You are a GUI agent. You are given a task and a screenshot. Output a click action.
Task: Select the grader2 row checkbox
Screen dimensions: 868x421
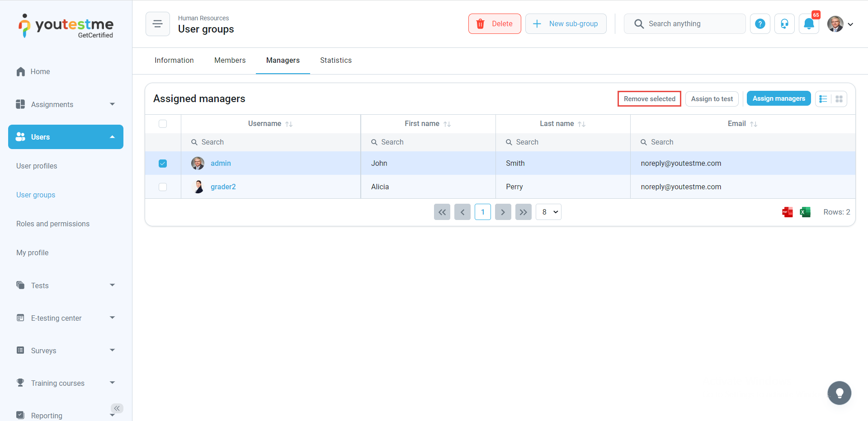pos(163,187)
